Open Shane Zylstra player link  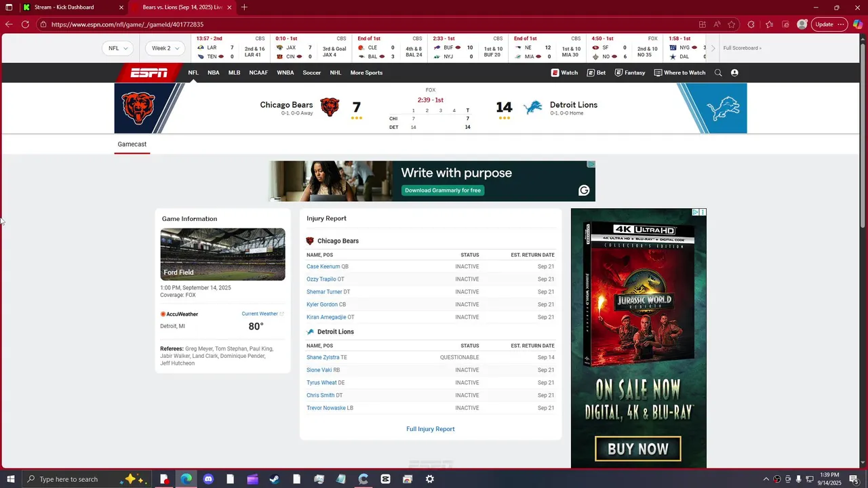(323, 357)
